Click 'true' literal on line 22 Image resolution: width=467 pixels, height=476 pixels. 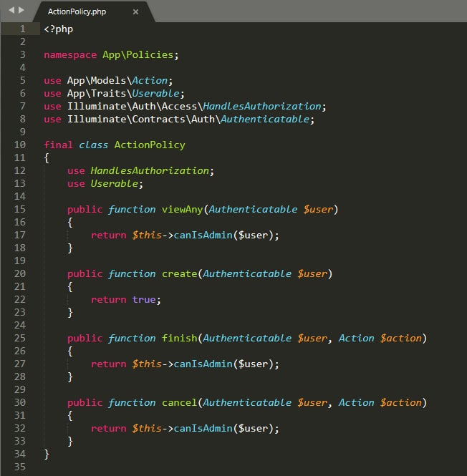[144, 300]
